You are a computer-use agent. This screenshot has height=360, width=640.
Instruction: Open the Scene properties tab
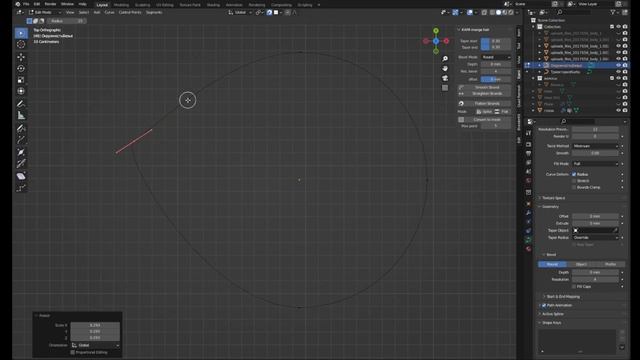click(x=529, y=171)
